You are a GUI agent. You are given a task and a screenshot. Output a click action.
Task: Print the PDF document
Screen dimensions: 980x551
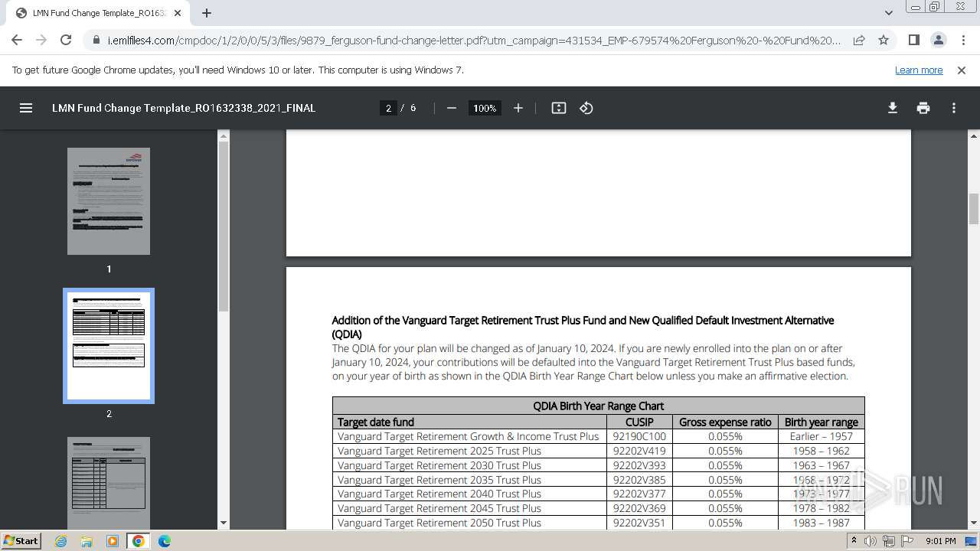[923, 108]
